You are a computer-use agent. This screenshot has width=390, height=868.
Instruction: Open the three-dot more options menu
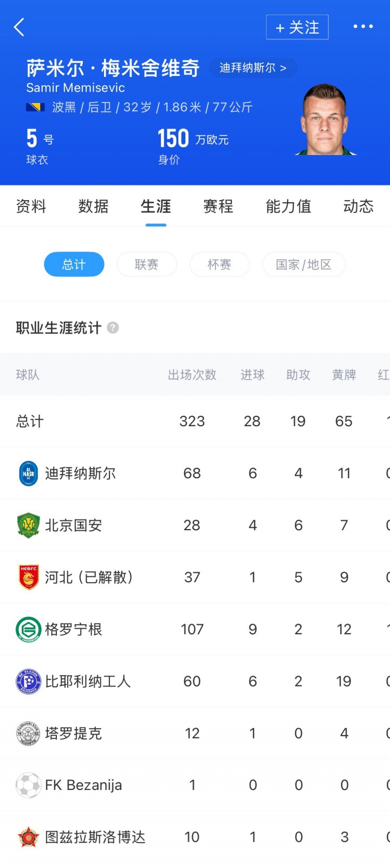click(363, 27)
